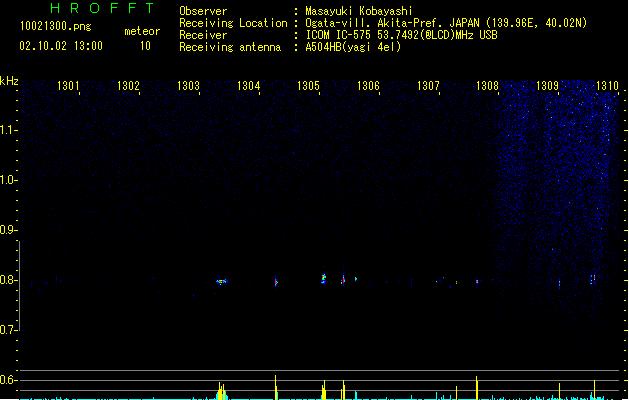Click time marker 1304

248,86
